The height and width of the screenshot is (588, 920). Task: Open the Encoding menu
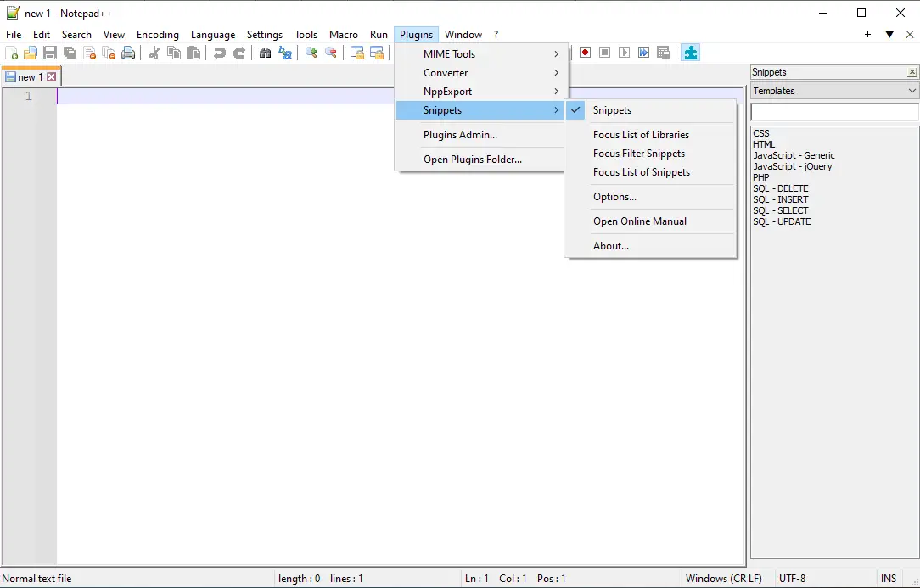click(158, 35)
